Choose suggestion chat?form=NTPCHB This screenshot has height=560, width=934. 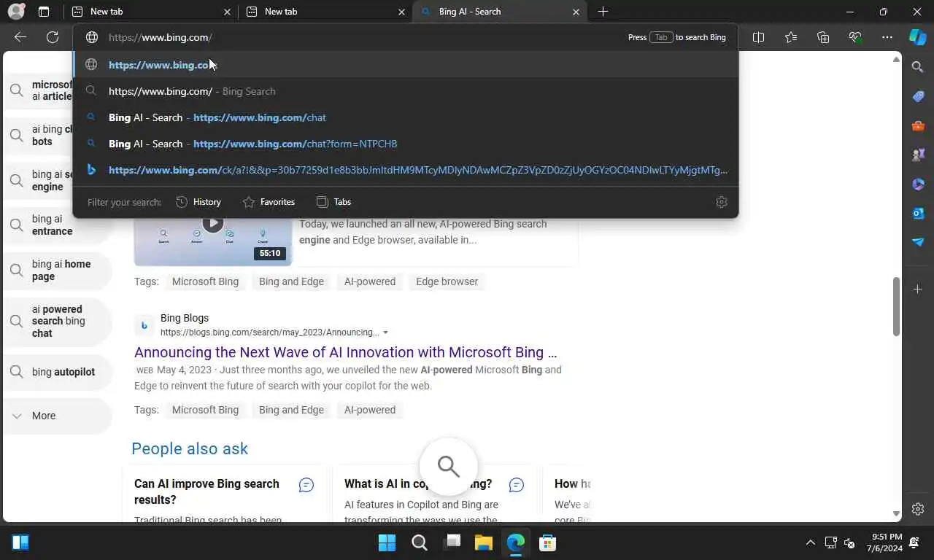point(406,144)
